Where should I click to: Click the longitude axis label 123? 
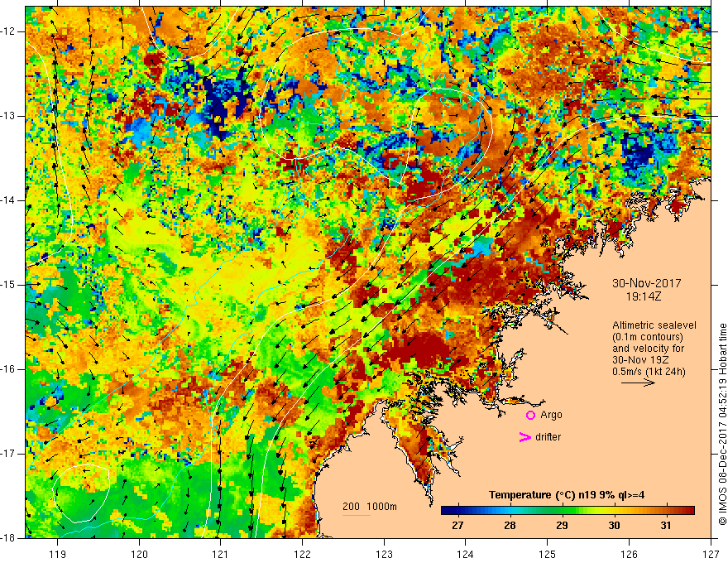pos(384,554)
